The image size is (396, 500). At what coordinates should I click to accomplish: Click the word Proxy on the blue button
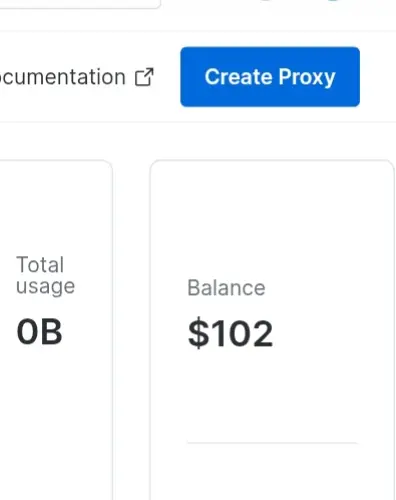[307, 77]
